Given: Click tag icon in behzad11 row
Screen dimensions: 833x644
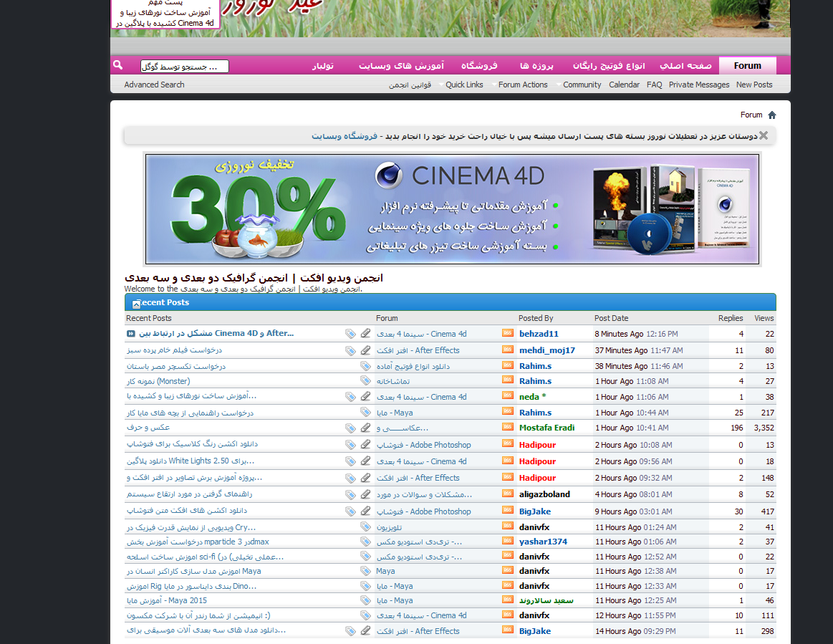Looking at the screenshot, I should tap(350, 334).
